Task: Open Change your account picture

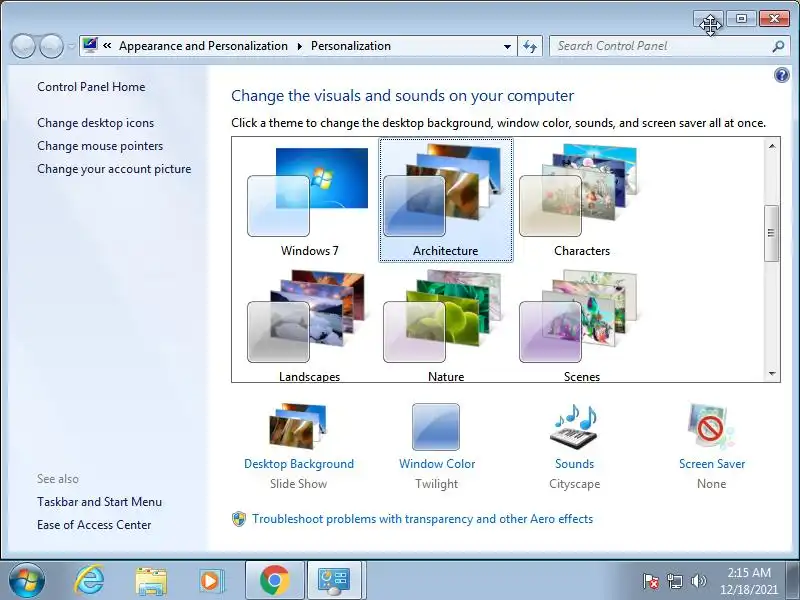Action: 114,169
